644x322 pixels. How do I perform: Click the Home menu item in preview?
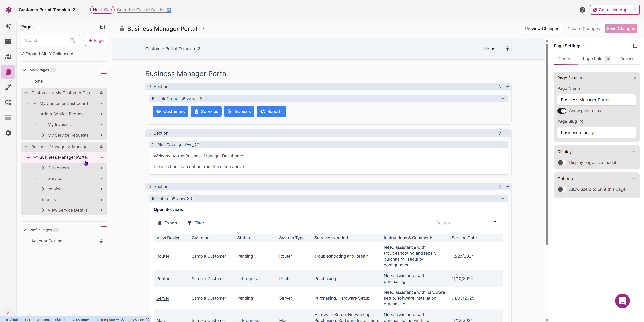(489, 49)
